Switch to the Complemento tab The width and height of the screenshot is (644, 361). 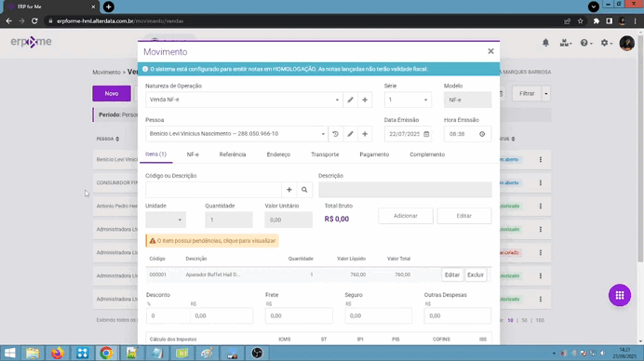tap(427, 154)
